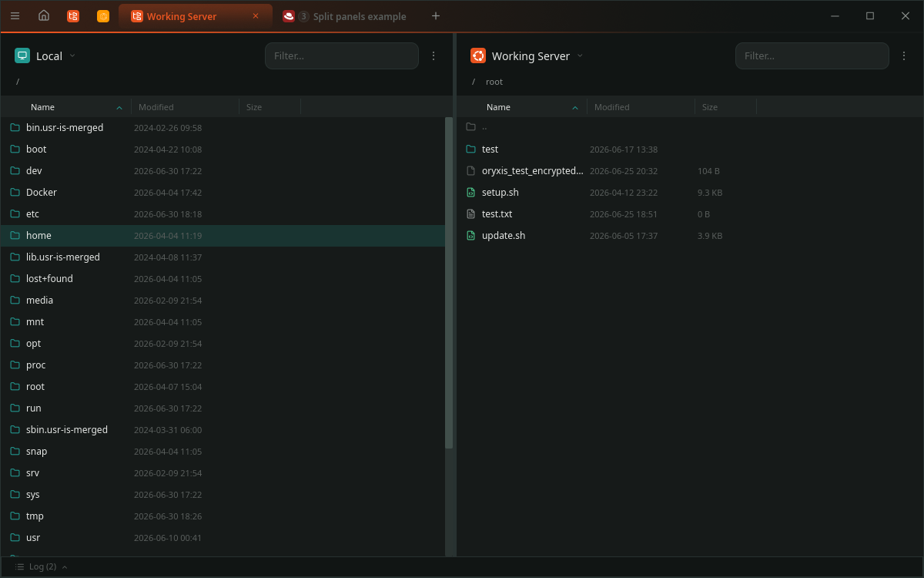Select the update.sh script icon
This screenshot has width=924, height=578.
click(x=471, y=236)
